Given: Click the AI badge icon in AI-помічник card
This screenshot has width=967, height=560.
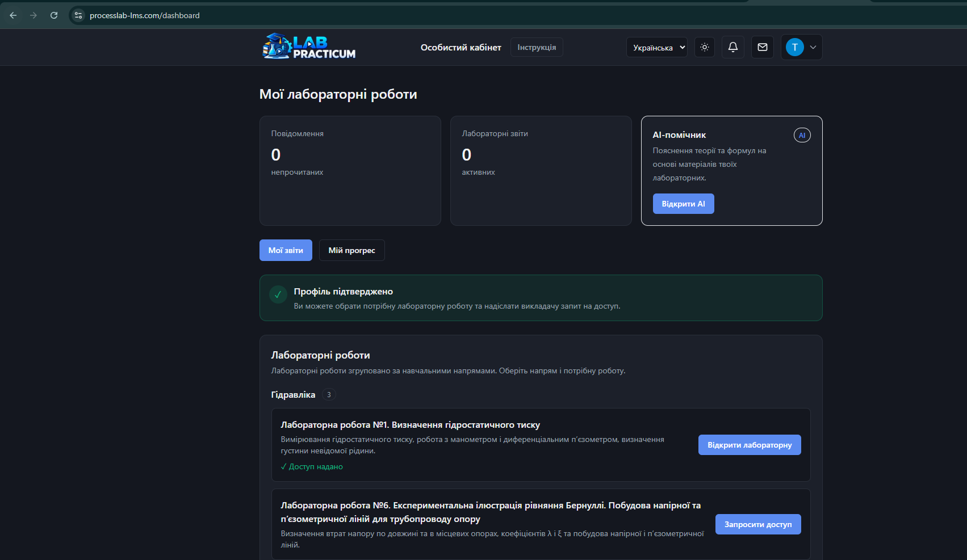Looking at the screenshot, I should coord(802,135).
